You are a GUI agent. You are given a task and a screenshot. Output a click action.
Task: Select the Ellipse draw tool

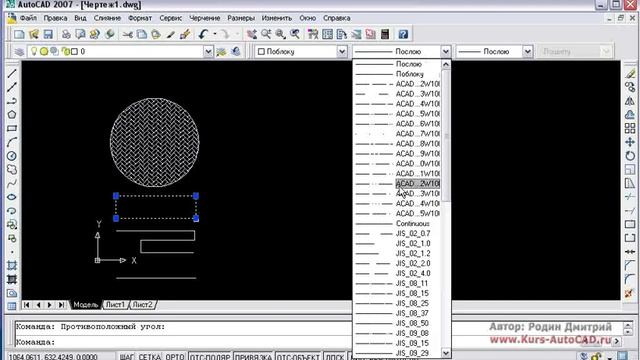(x=12, y=197)
